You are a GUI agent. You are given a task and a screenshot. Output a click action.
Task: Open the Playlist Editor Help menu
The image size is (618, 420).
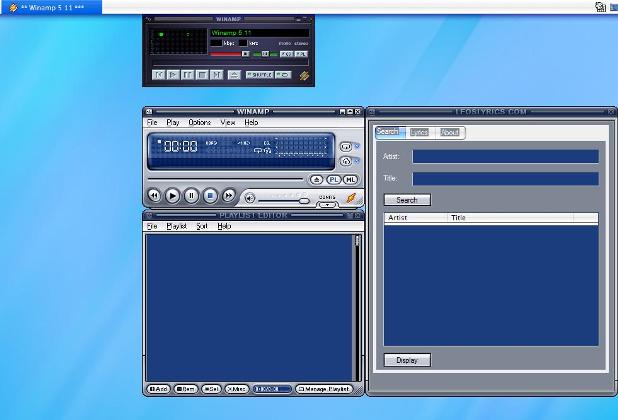(x=224, y=226)
